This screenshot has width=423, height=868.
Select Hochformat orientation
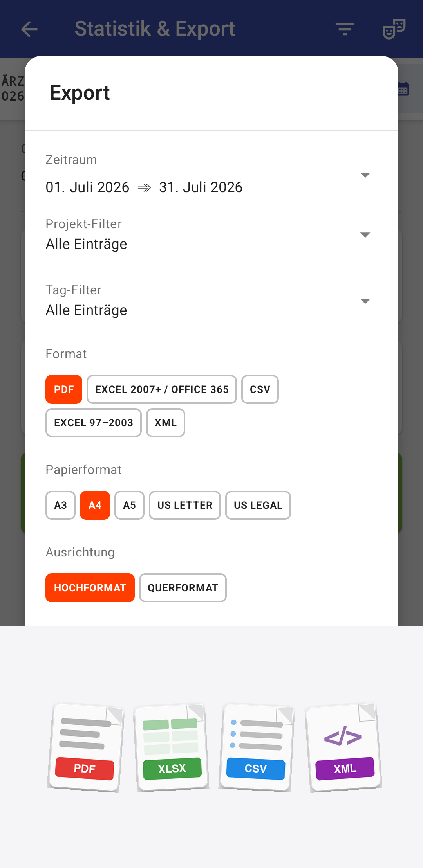coord(90,588)
